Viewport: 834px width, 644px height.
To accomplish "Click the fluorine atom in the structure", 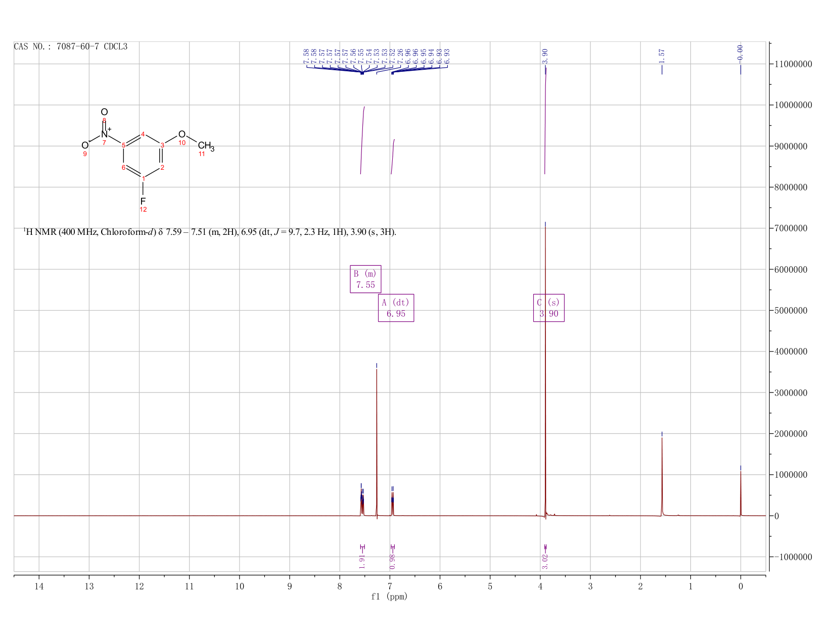I will click(143, 201).
